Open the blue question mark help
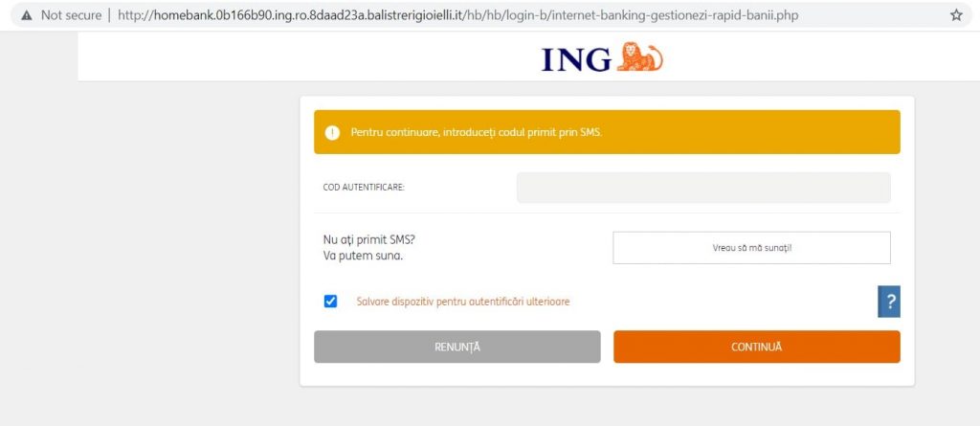Image resolution: width=980 pixels, height=426 pixels. tap(889, 302)
